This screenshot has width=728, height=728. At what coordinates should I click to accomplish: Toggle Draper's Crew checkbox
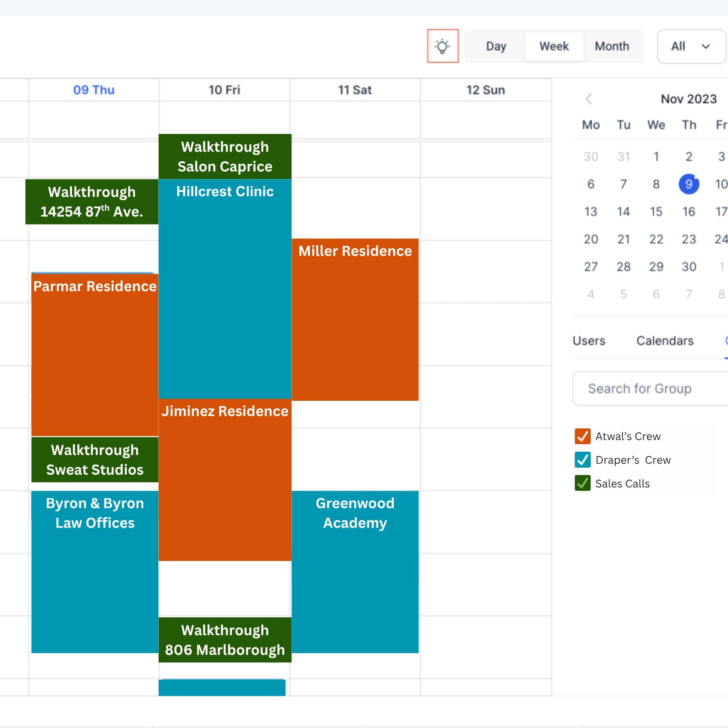coord(582,459)
